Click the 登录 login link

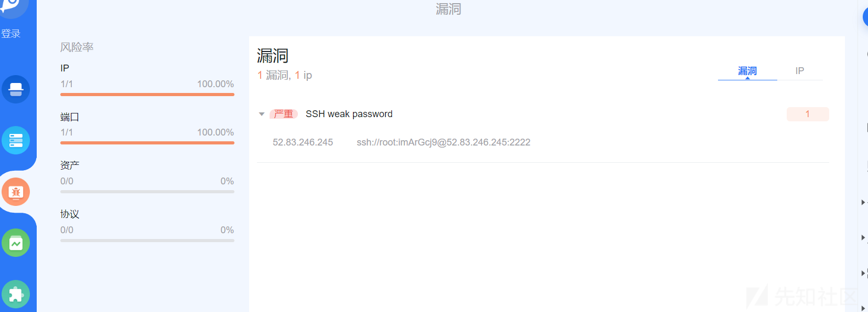pyautogui.click(x=10, y=34)
